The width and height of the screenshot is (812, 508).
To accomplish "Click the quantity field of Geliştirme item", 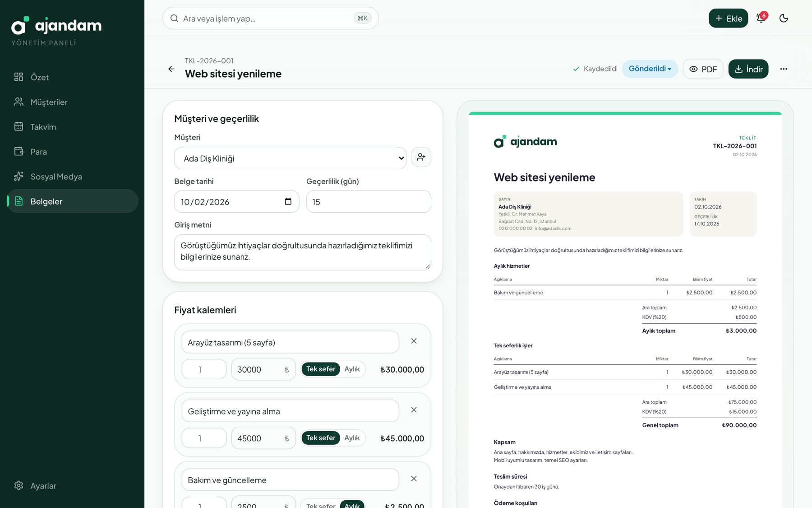I will coord(204,438).
